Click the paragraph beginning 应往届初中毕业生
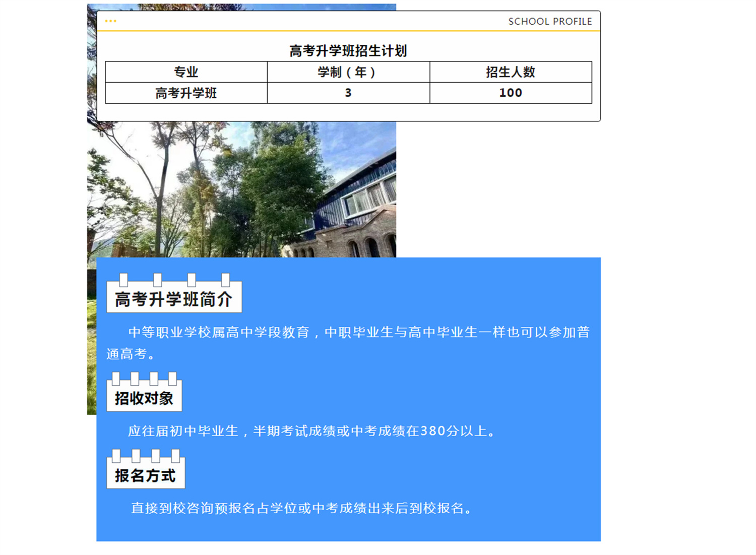This screenshot has width=756, height=555. point(311,431)
